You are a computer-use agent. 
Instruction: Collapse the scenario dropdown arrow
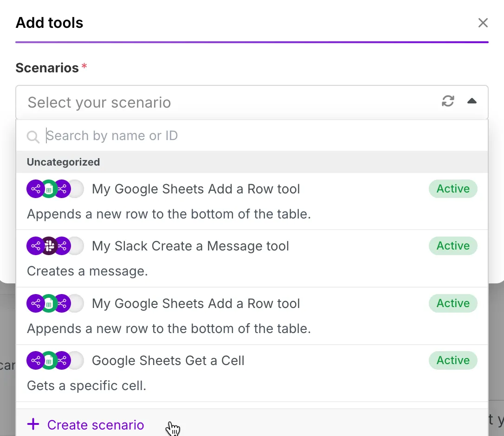tap(472, 101)
